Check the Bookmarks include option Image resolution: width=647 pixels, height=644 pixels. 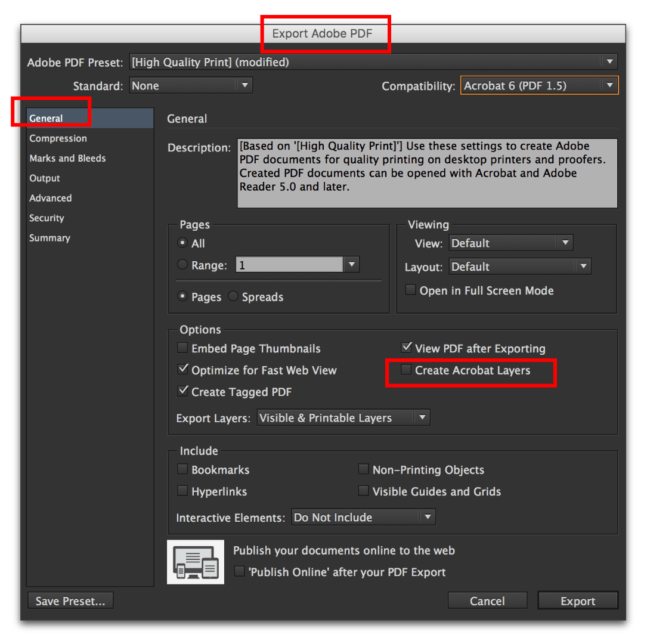pos(182,469)
